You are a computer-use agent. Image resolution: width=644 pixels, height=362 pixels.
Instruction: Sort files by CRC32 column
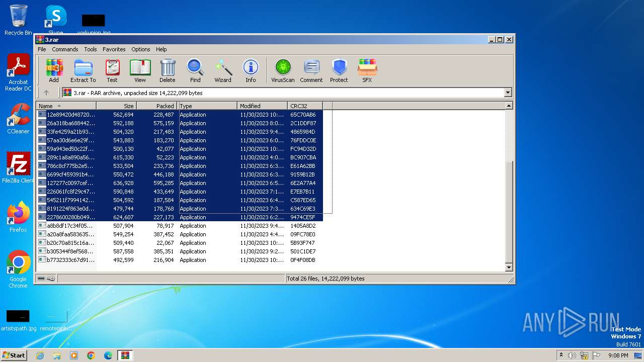tap(305, 106)
